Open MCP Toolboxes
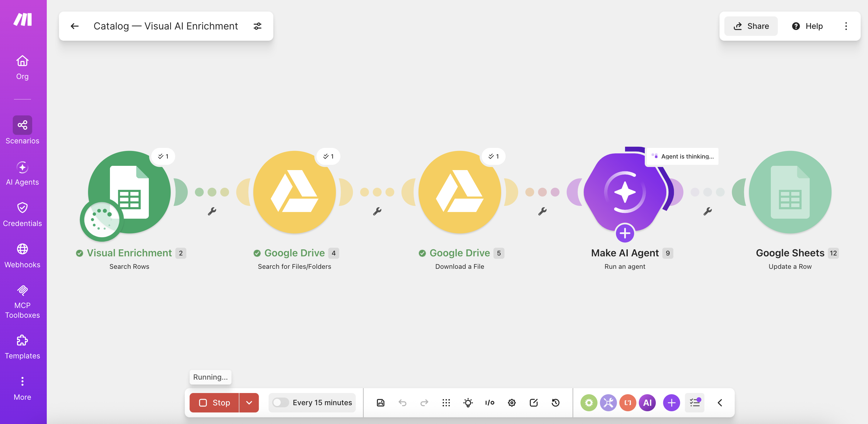The image size is (868, 424). [22, 302]
